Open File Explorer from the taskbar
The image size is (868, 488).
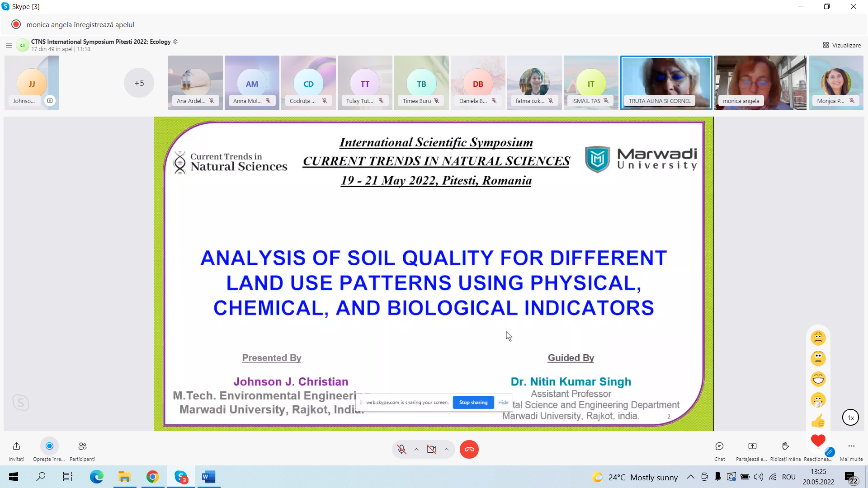pos(124,477)
